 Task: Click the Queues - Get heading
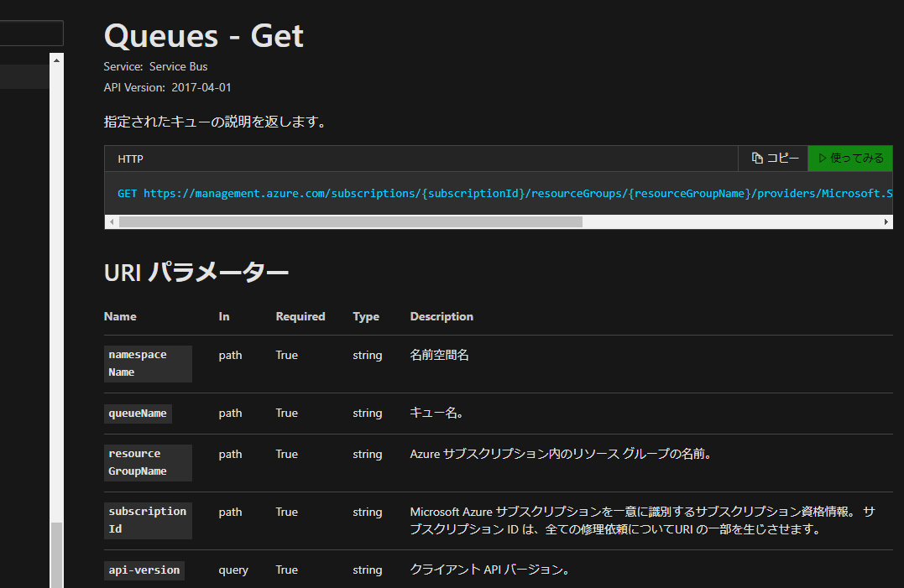point(203,36)
